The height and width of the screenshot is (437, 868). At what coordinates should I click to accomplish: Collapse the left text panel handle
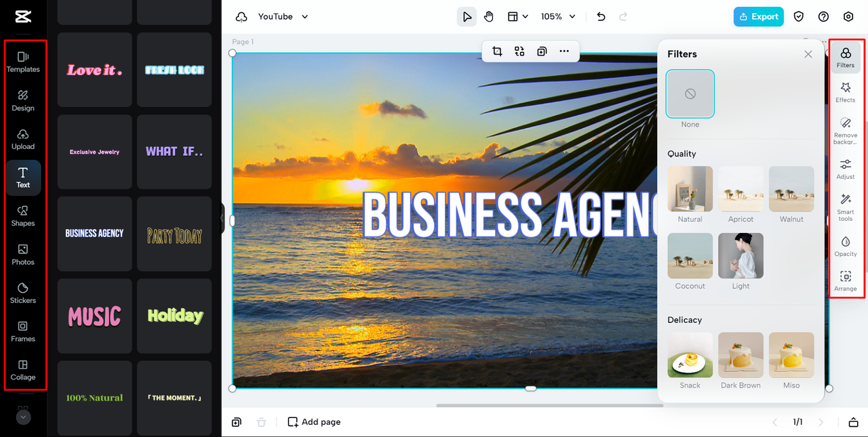pyautogui.click(x=222, y=218)
